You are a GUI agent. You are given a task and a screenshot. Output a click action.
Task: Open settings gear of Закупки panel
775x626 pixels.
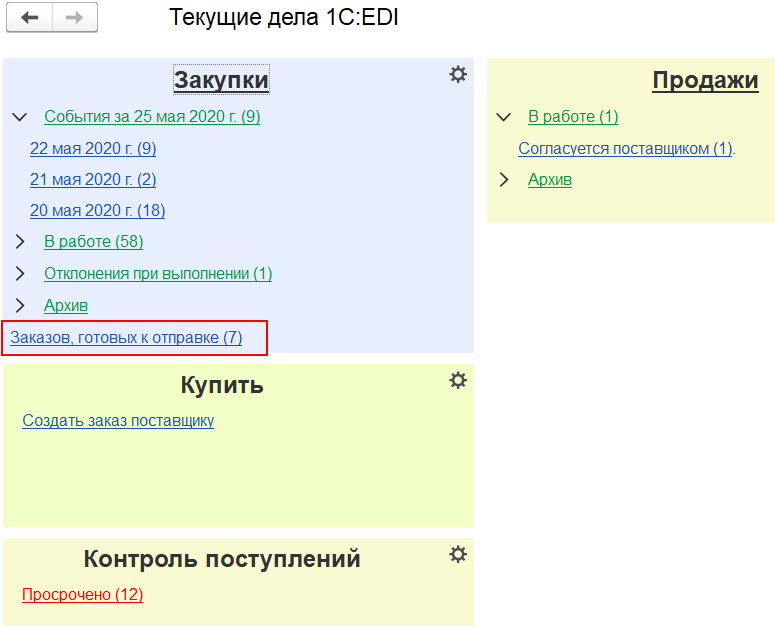point(458,74)
